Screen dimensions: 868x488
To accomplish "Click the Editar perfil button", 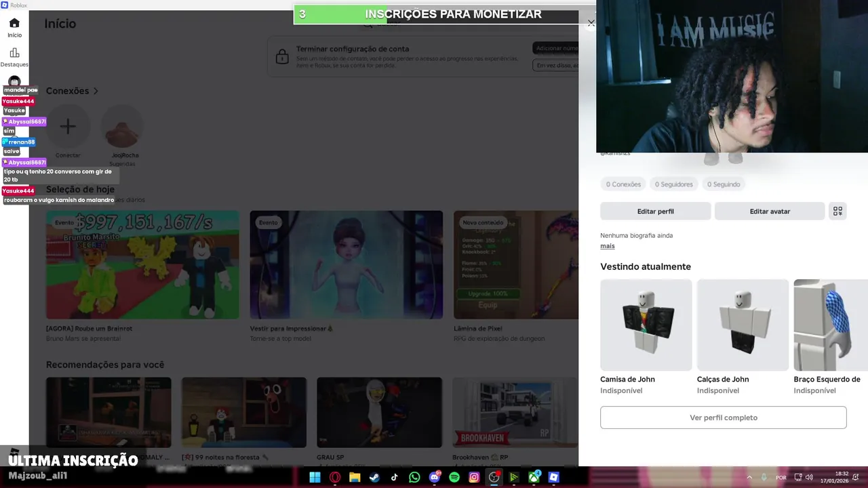I will pos(655,211).
